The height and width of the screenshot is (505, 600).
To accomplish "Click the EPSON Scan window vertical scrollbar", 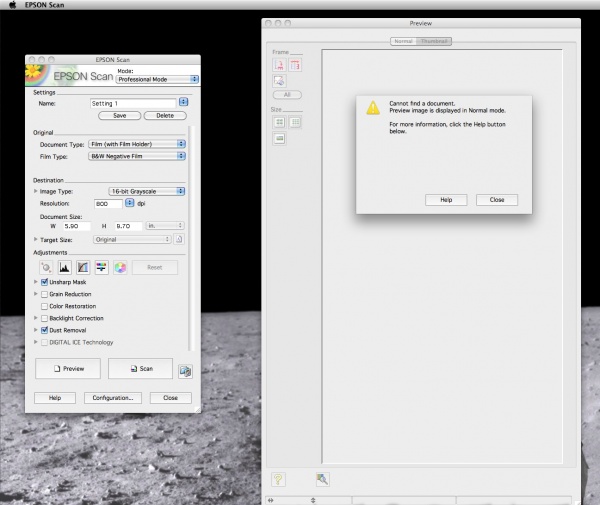I will click(x=192, y=238).
